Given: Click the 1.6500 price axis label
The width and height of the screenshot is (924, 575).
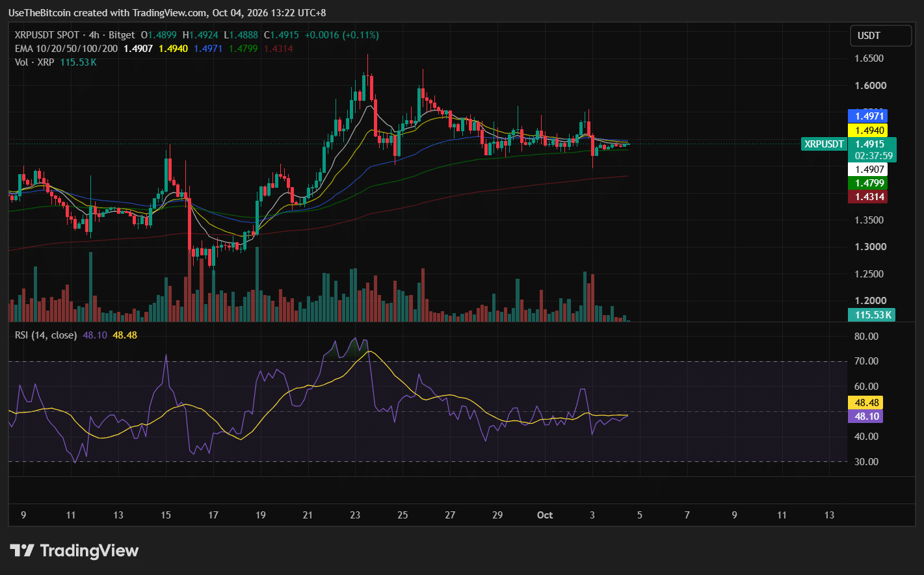Looking at the screenshot, I should tap(869, 58).
